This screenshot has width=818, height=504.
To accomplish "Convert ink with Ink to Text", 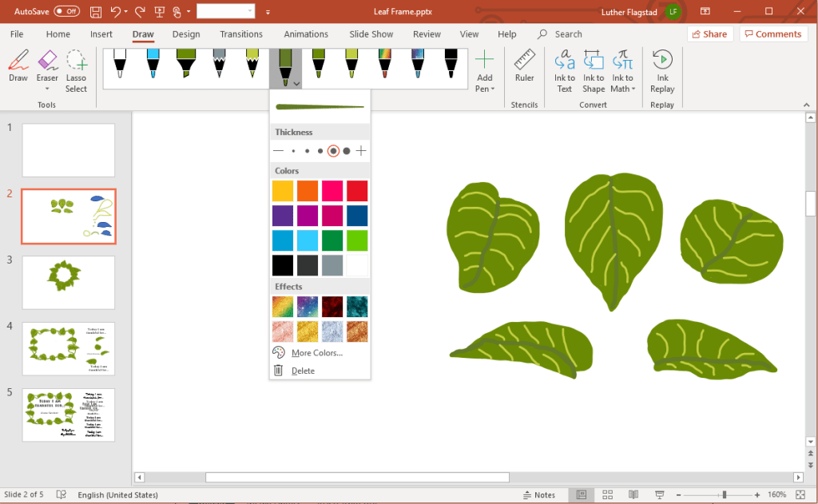I will coord(565,70).
